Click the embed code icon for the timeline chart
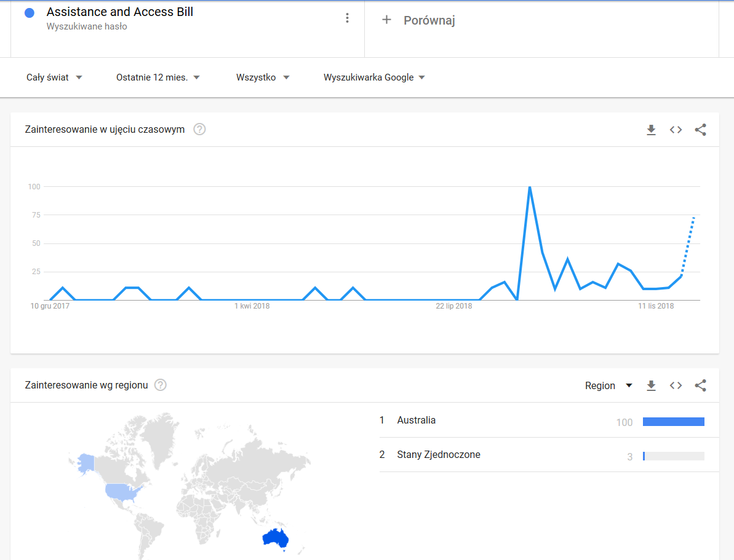 [676, 130]
